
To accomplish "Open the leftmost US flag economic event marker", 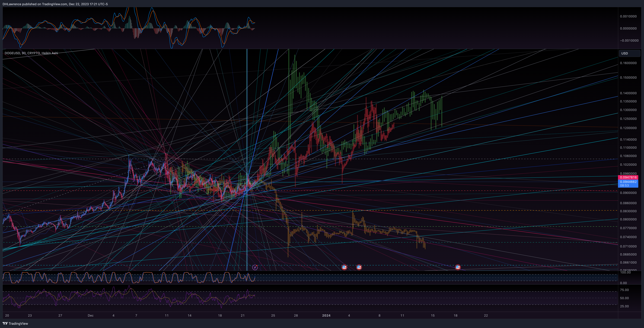I will coord(344,267).
